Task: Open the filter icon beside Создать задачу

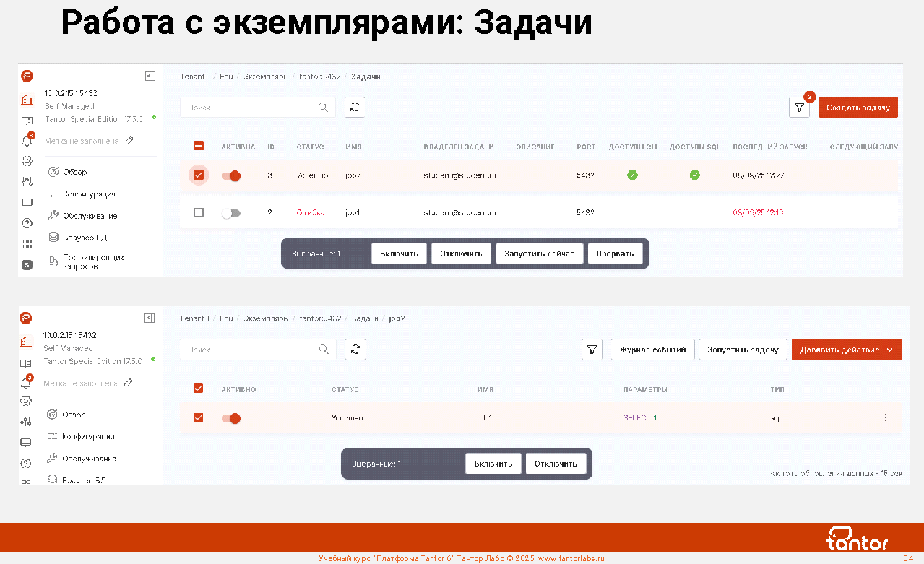Action: click(x=799, y=108)
